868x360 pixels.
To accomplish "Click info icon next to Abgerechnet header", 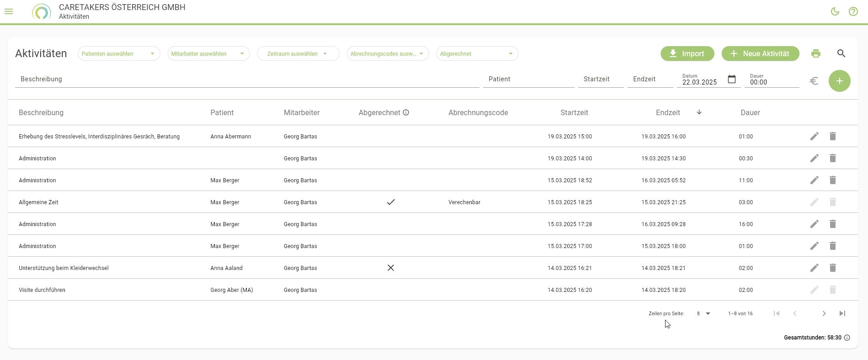I will pos(406,112).
